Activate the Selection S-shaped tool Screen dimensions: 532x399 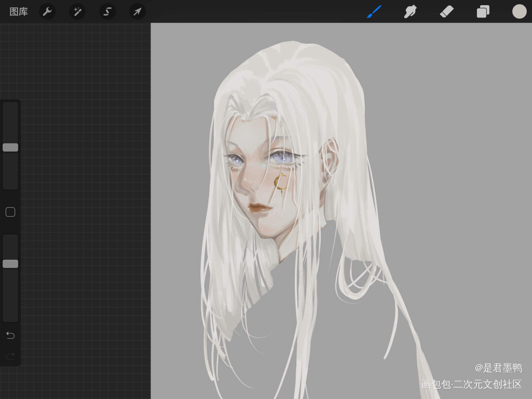107,12
